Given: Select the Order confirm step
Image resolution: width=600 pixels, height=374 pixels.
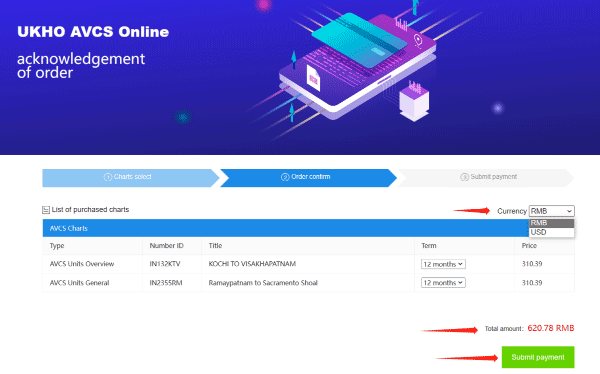Looking at the screenshot, I should pos(308,178).
